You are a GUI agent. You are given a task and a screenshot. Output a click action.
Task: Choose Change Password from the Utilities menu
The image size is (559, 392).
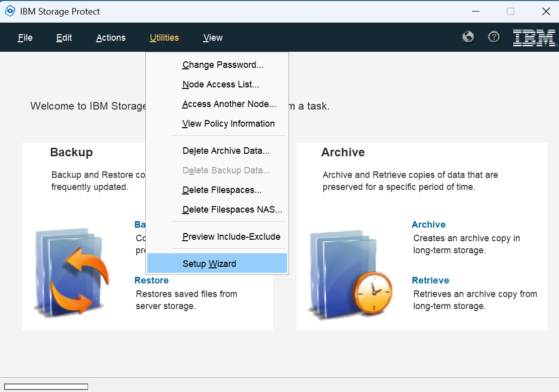point(223,65)
